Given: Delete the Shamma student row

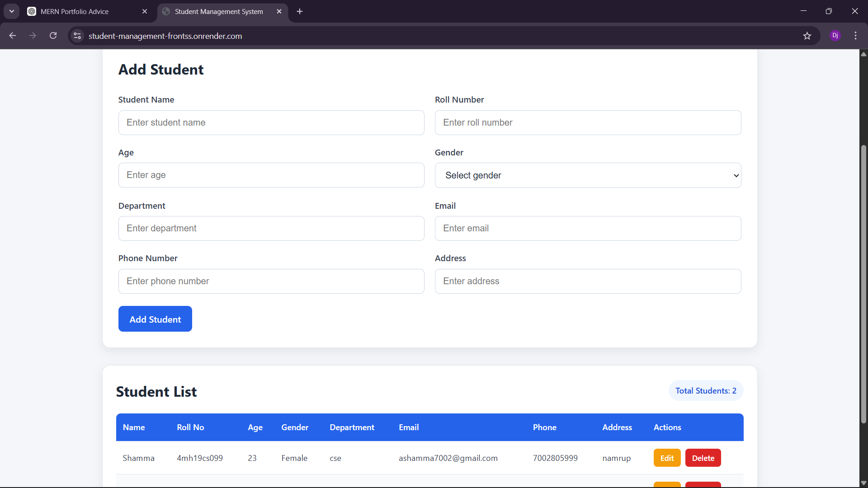Looking at the screenshot, I should (703, 458).
